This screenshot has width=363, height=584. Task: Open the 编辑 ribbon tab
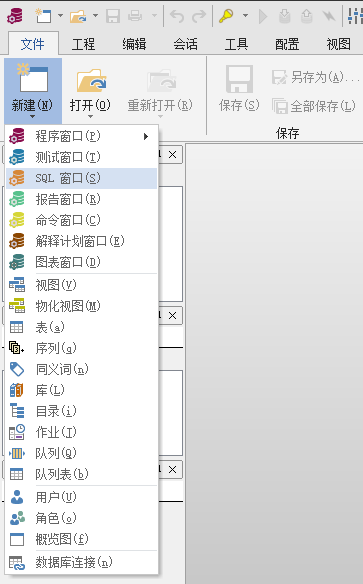coord(134,44)
